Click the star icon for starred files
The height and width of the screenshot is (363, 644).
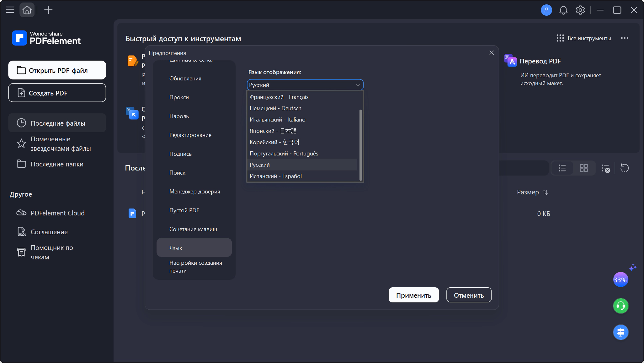[x=21, y=144]
